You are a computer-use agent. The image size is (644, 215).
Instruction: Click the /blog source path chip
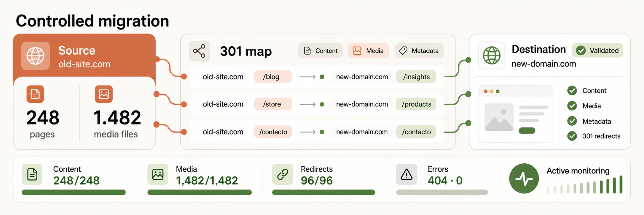273,77
